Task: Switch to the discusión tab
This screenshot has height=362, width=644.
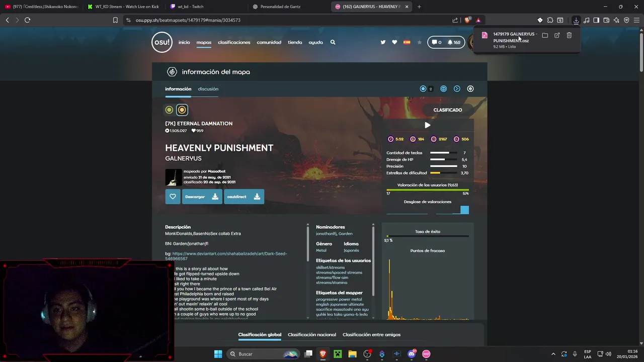Action: (x=208, y=89)
